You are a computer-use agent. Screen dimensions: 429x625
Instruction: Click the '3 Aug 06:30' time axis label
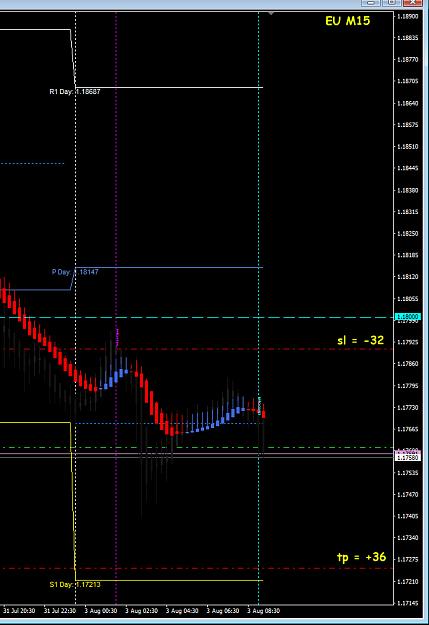pyautogui.click(x=223, y=611)
